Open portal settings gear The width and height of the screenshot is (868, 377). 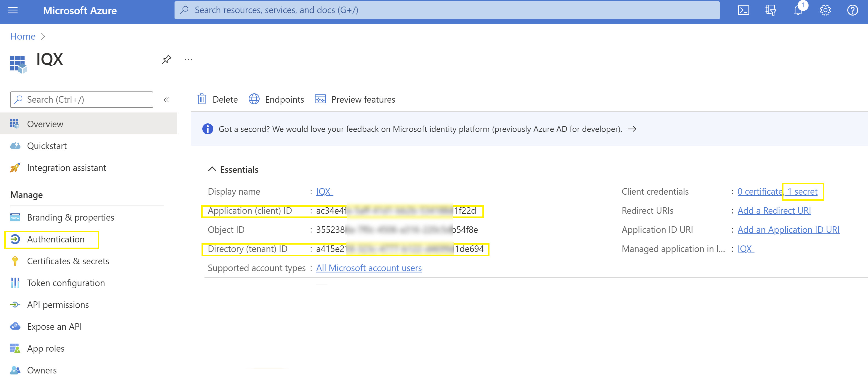point(825,10)
